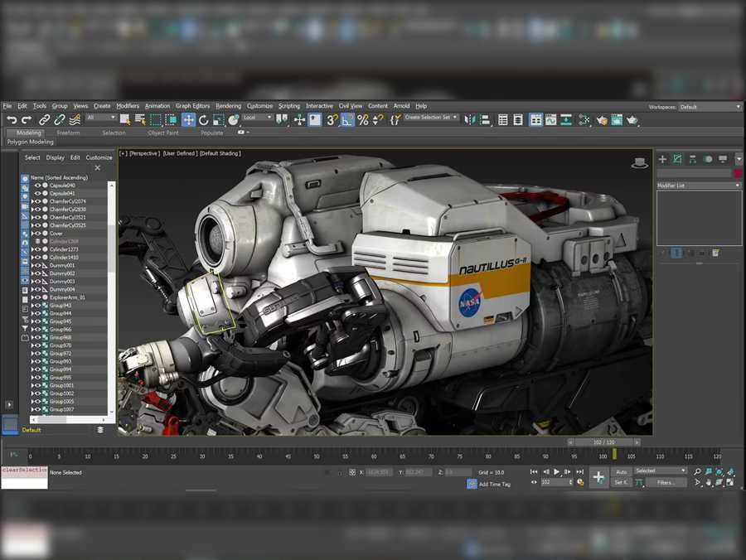
Task: Open the Arnold menu
Action: coord(401,106)
